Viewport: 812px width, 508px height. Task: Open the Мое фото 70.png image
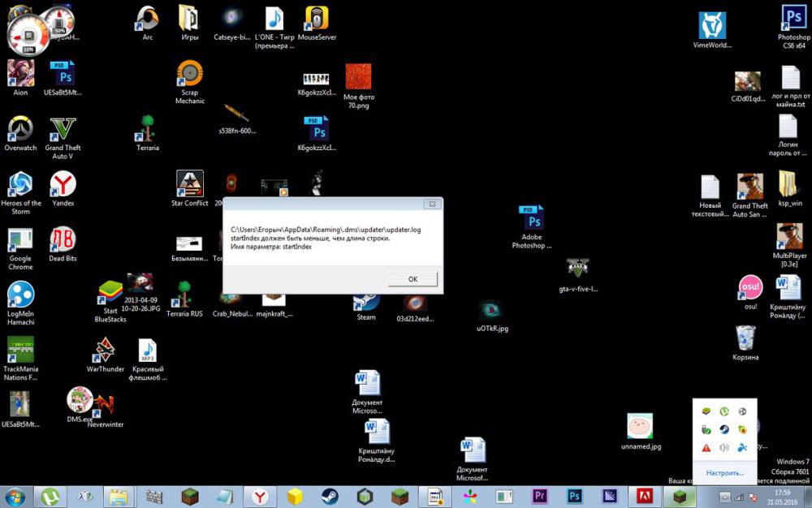click(x=358, y=86)
